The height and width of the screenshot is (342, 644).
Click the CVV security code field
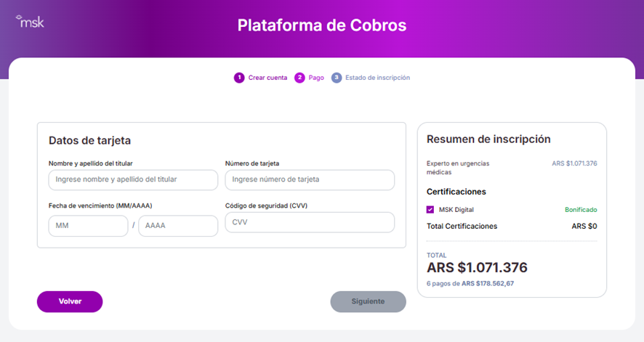310,222
